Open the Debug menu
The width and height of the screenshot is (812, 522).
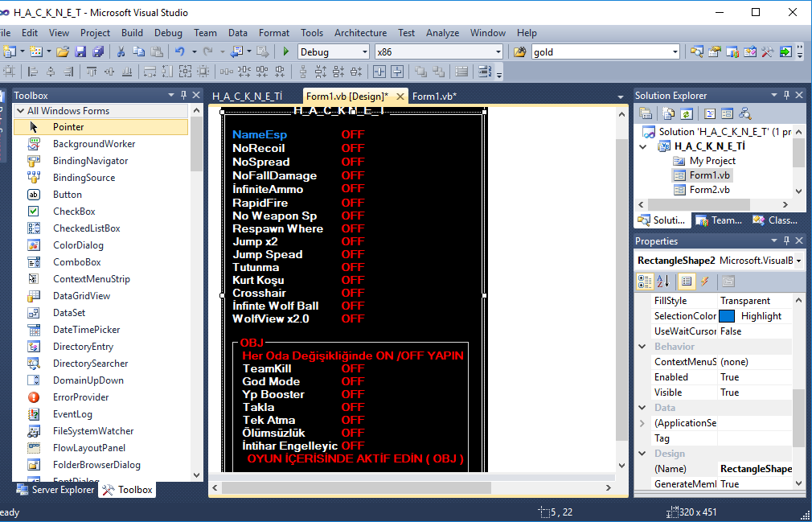point(168,33)
